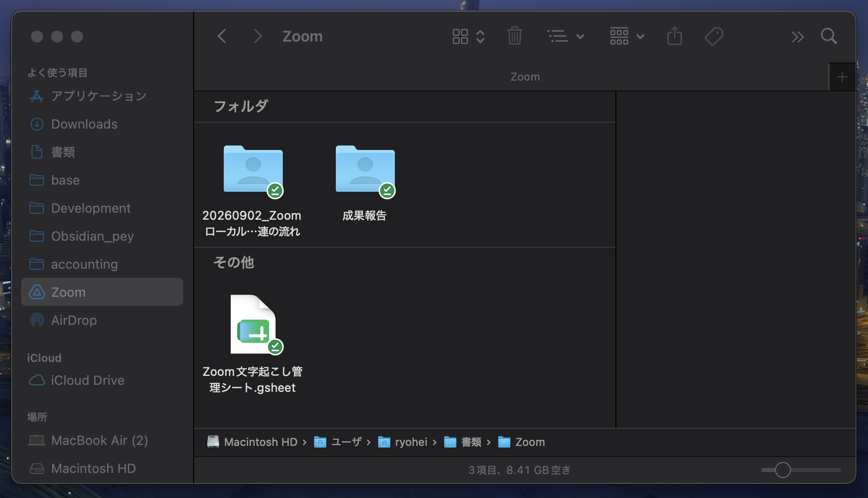Adjust the icon size slider knob
Screen dimensions: 868x498
[x=783, y=470]
